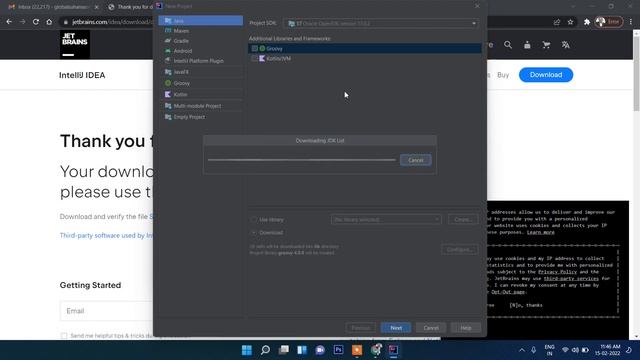The height and width of the screenshot is (360, 640).
Task: Check the Groovy framework checkbox
Action: (254, 49)
